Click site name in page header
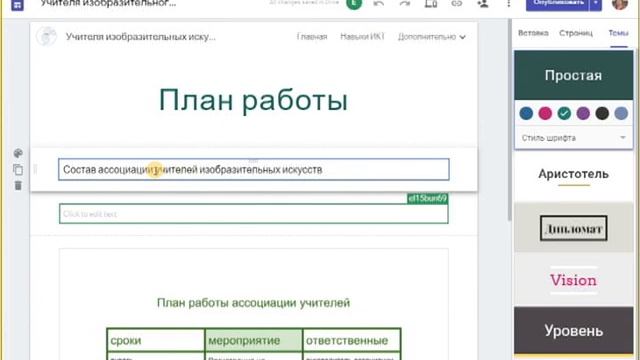Image resolution: width=640 pixels, height=360 pixels. pos(140,37)
